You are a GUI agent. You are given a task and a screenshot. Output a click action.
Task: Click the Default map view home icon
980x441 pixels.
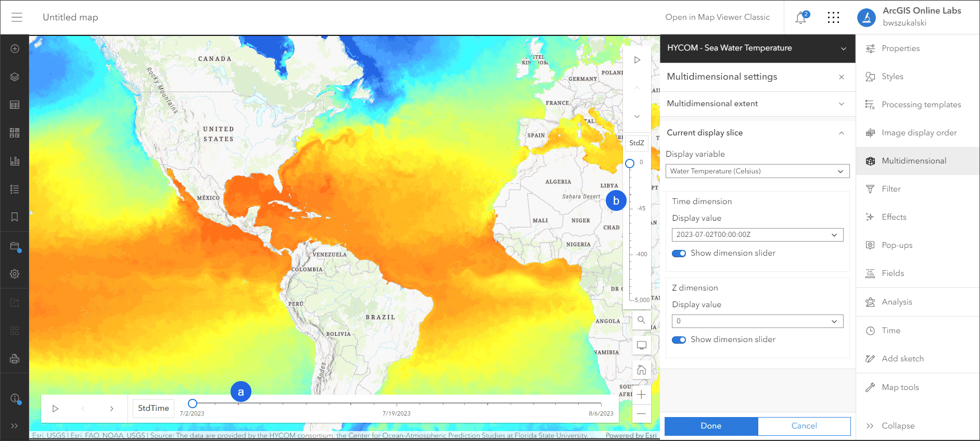(642, 370)
